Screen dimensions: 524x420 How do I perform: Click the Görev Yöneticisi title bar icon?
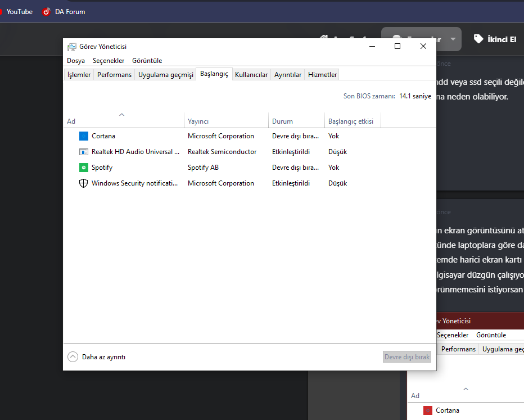(x=72, y=47)
